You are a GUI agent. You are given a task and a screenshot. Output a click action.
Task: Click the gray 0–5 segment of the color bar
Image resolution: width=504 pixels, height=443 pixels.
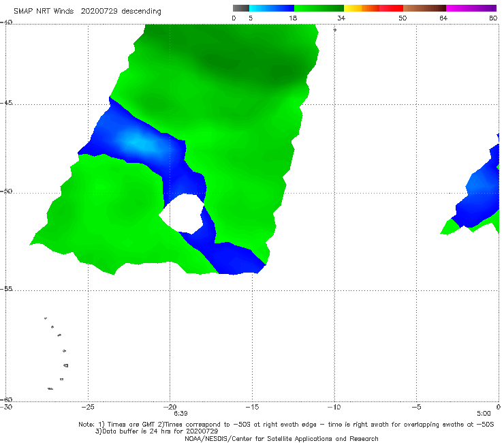coord(240,8)
